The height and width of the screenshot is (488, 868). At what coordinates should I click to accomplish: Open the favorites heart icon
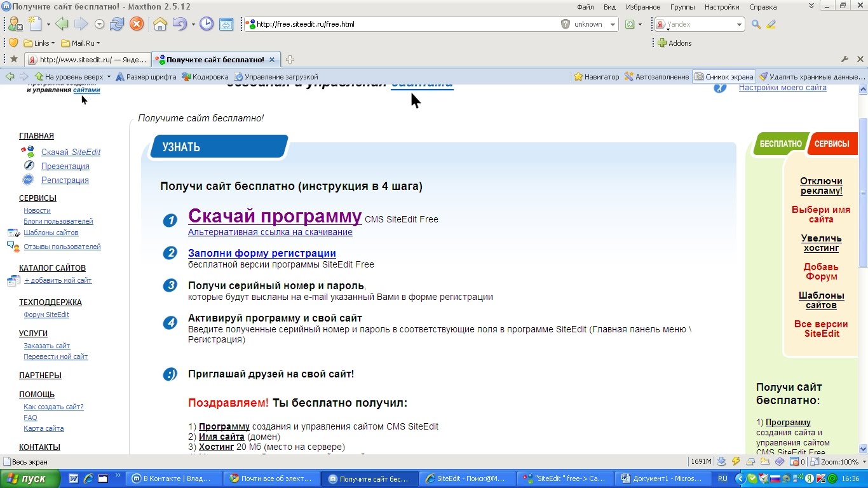(13, 43)
